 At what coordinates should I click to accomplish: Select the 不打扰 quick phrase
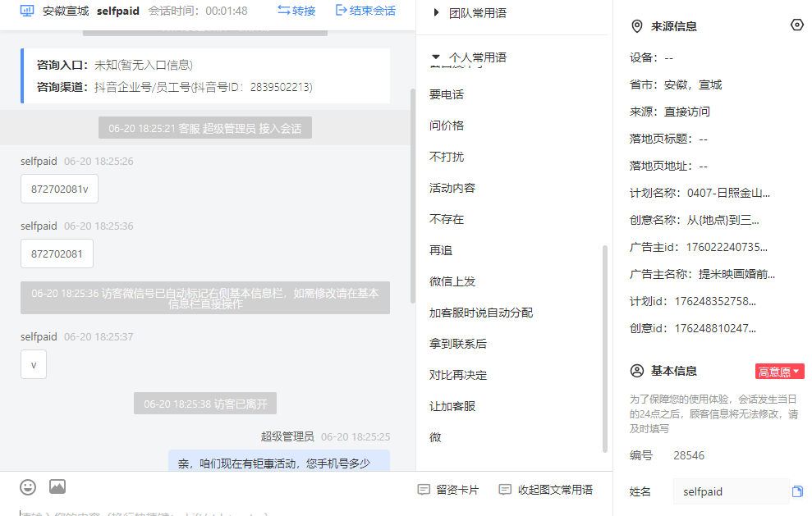tap(447, 157)
